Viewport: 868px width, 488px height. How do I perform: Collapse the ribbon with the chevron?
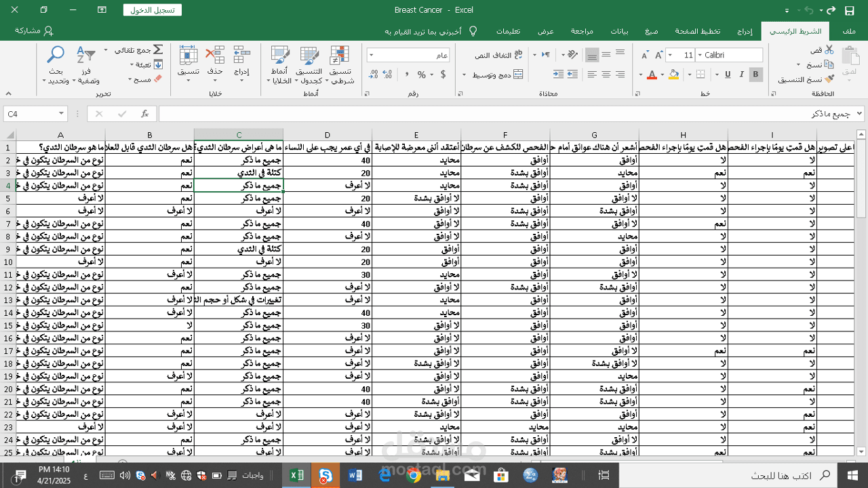[9, 94]
